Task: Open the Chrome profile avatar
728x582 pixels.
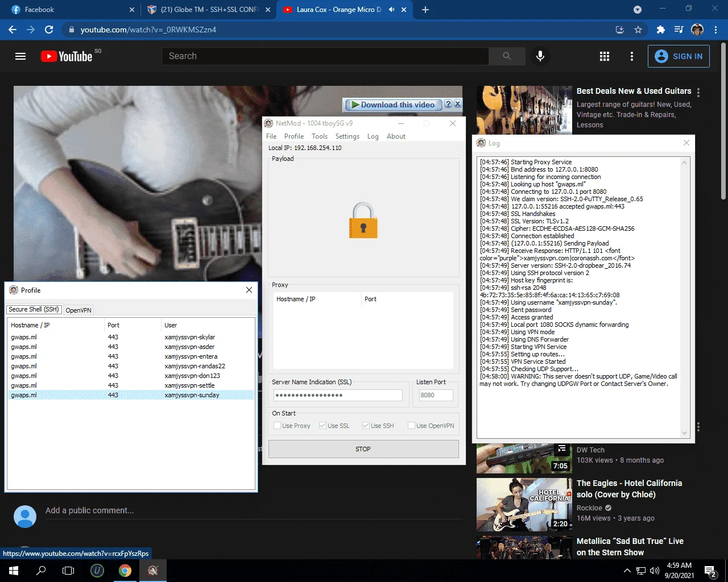Action: tap(697, 30)
